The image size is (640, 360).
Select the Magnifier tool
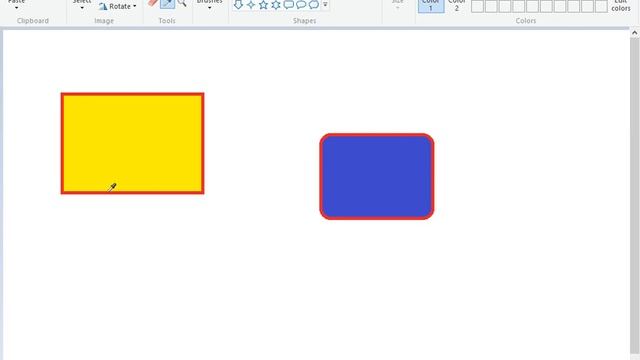pos(182,3)
